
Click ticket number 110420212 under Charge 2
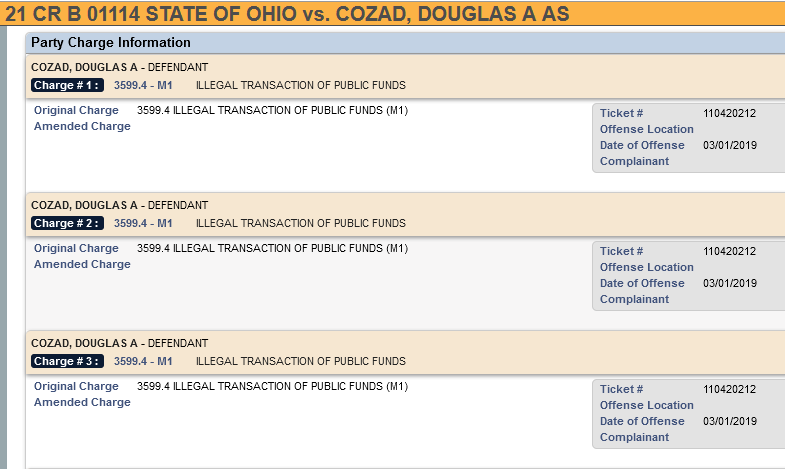[x=729, y=251]
